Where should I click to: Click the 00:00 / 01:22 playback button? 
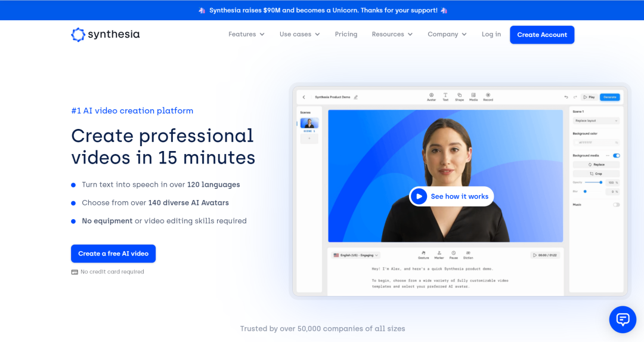tap(545, 255)
